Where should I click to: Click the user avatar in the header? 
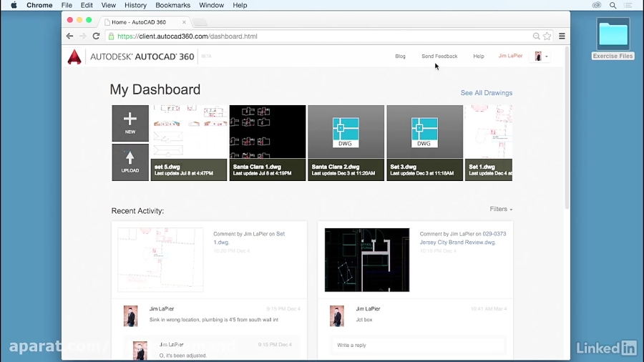[538, 57]
